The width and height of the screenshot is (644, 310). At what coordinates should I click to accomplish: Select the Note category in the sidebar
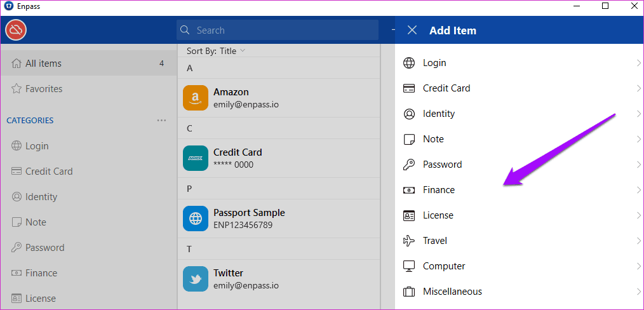88,222
